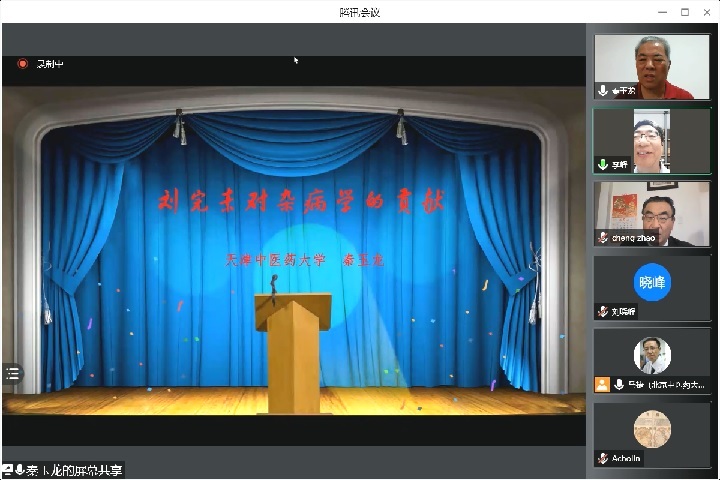720x480 pixels.
Task: Click the muted mic icon beside cheng zhao
Action: (x=603, y=237)
